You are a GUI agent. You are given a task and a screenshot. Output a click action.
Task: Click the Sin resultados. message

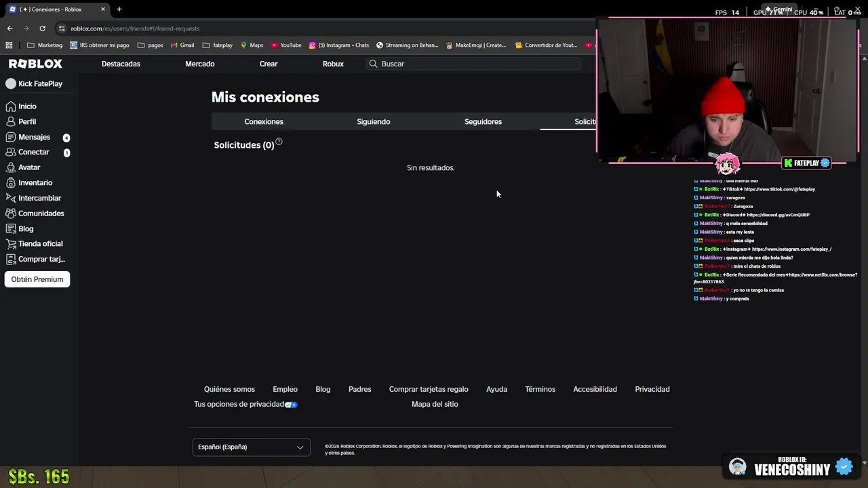tap(431, 167)
